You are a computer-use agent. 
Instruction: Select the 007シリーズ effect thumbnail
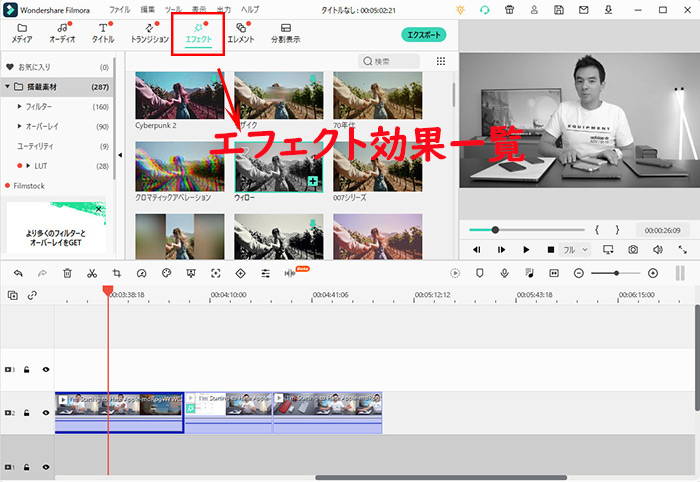tap(377, 167)
